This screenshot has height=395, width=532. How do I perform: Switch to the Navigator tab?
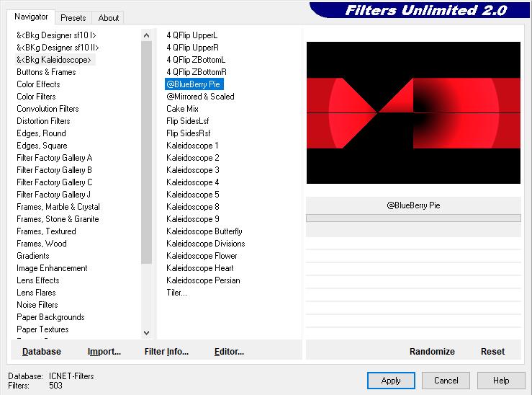coord(31,17)
